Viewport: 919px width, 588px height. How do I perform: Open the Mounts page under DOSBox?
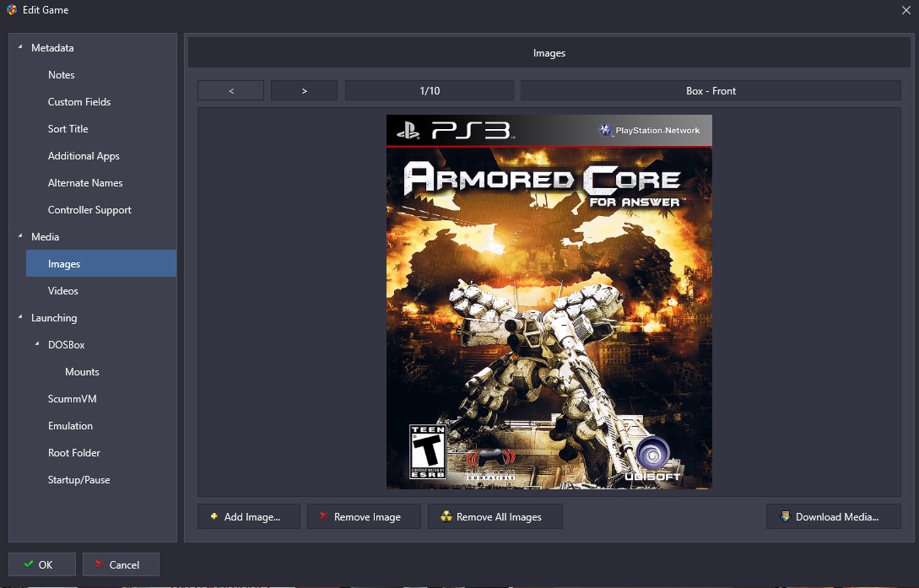pos(82,372)
